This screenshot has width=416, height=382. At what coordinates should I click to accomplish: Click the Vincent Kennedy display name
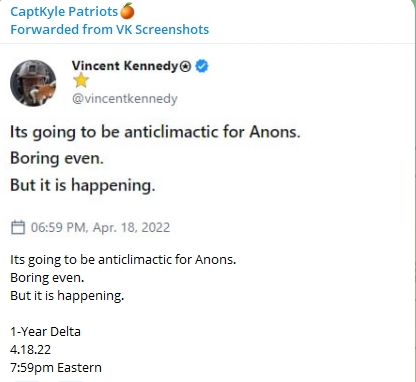click(x=125, y=66)
